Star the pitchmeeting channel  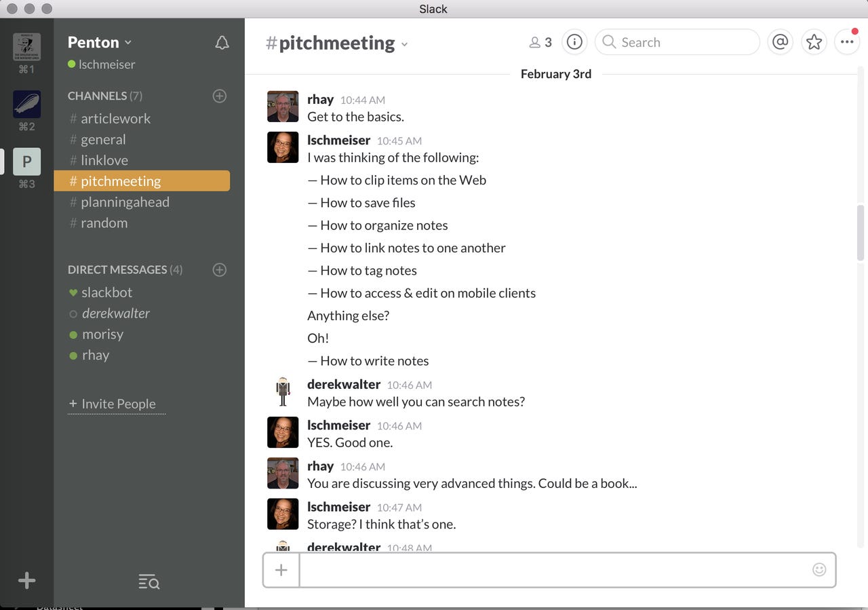[x=814, y=41]
